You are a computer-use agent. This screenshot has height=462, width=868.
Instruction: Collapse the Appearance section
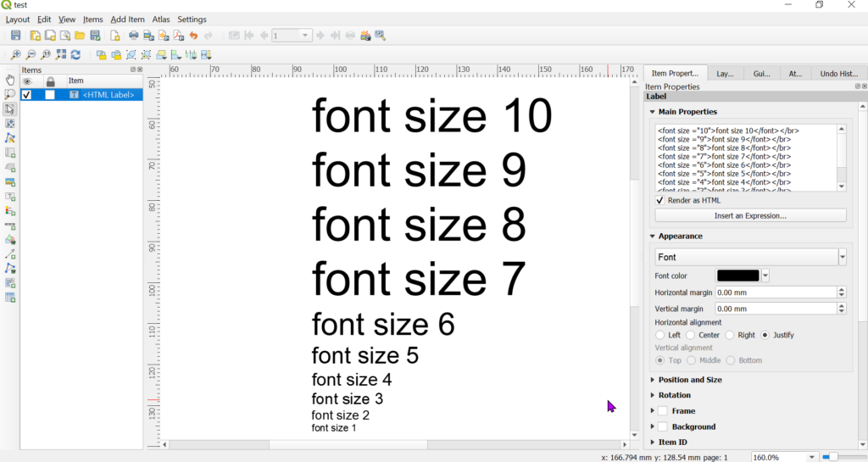point(652,237)
